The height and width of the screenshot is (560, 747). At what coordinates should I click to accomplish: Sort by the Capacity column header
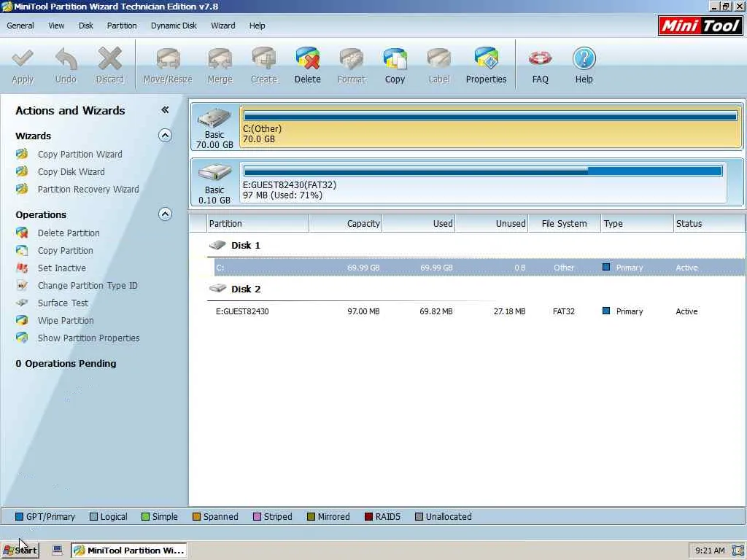(x=345, y=223)
